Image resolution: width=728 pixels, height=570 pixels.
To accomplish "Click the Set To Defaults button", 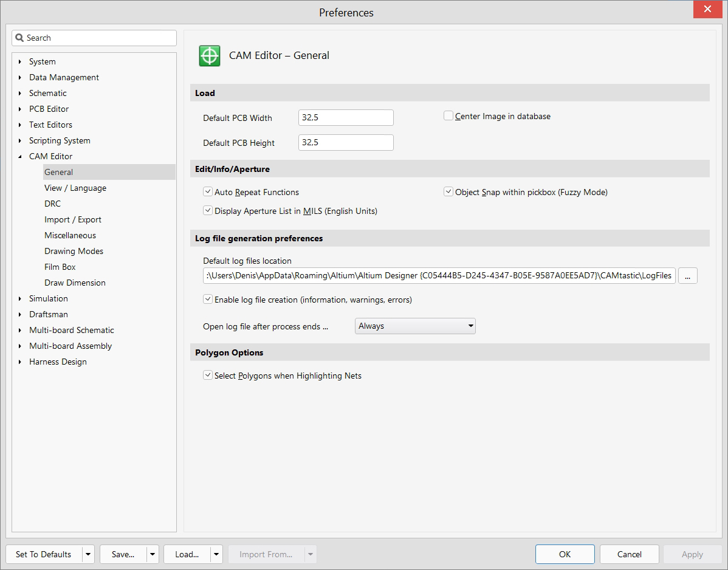I will click(x=44, y=554).
